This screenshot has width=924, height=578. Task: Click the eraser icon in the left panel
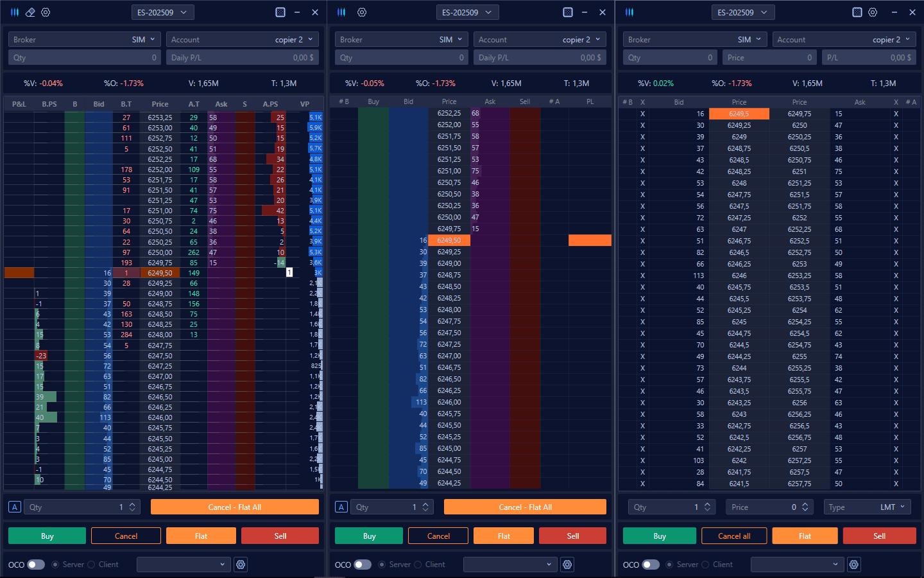click(x=30, y=12)
